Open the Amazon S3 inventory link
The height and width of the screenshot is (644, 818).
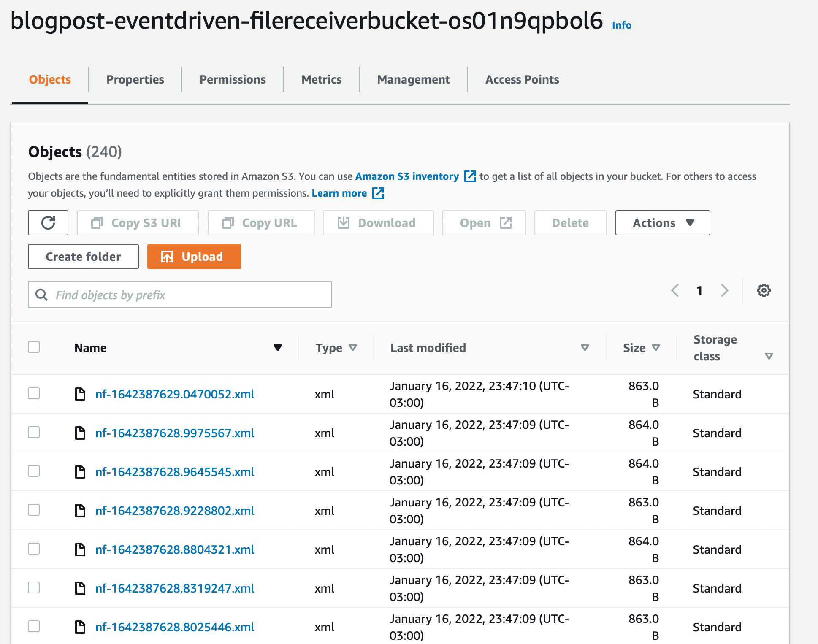(407, 176)
